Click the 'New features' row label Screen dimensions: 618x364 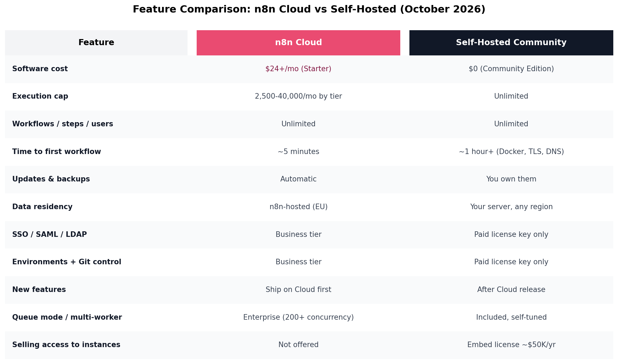(x=39, y=290)
